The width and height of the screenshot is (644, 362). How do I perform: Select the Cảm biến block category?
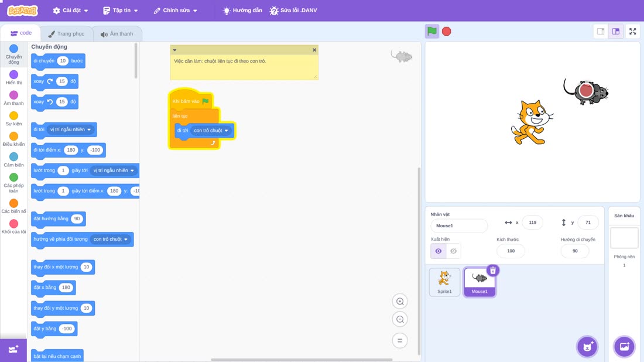[13, 159]
